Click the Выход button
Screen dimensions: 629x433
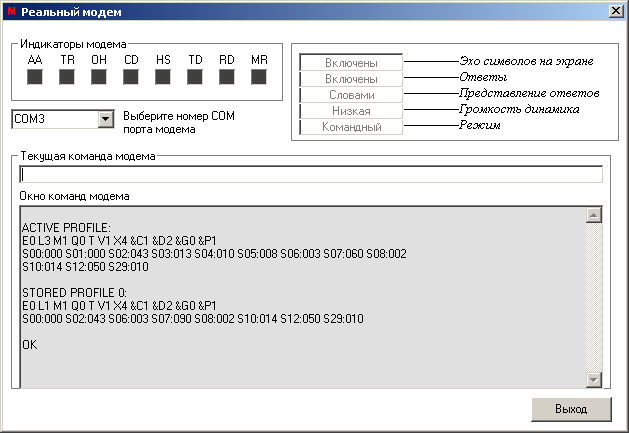tap(571, 409)
